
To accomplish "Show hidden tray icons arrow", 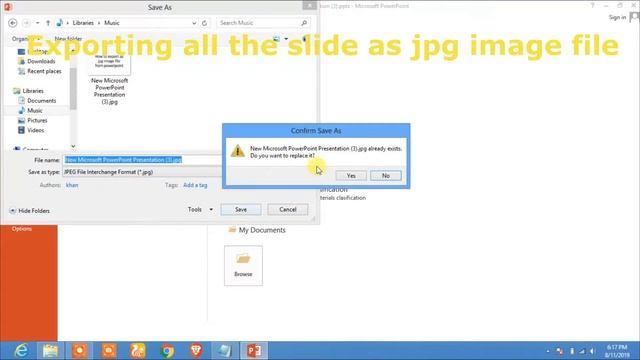I will [548, 351].
